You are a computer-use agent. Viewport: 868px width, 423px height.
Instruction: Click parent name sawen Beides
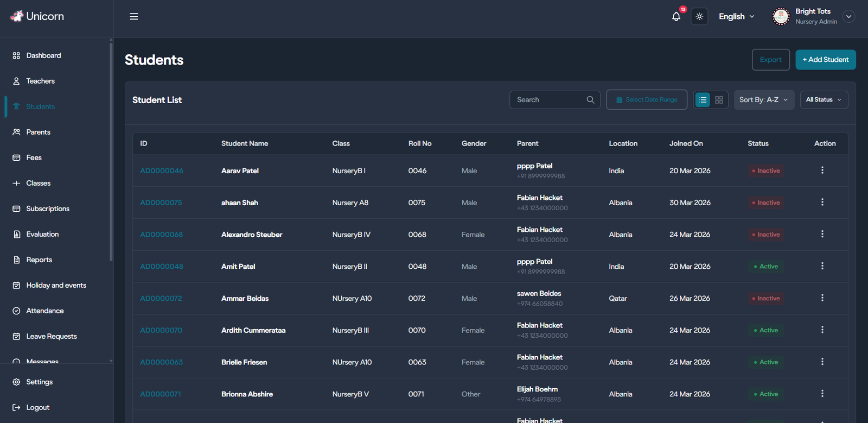pyautogui.click(x=539, y=293)
